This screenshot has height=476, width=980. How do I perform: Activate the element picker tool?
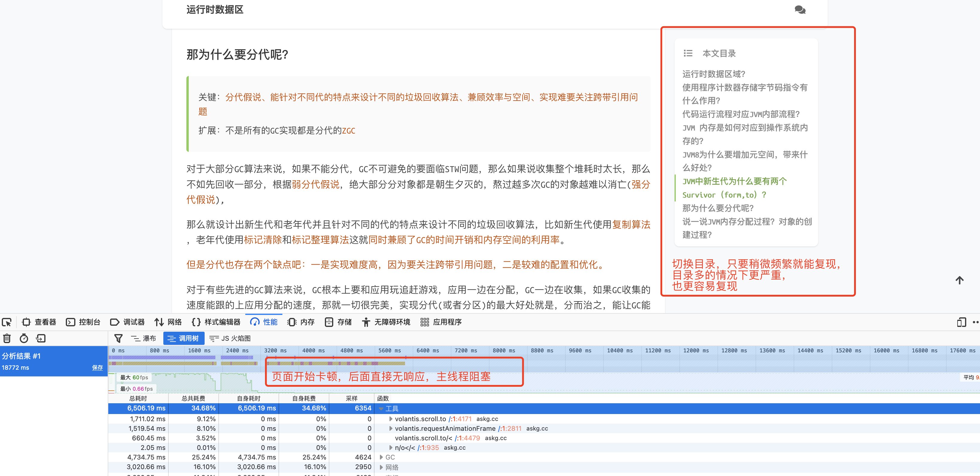(x=7, y=322)
